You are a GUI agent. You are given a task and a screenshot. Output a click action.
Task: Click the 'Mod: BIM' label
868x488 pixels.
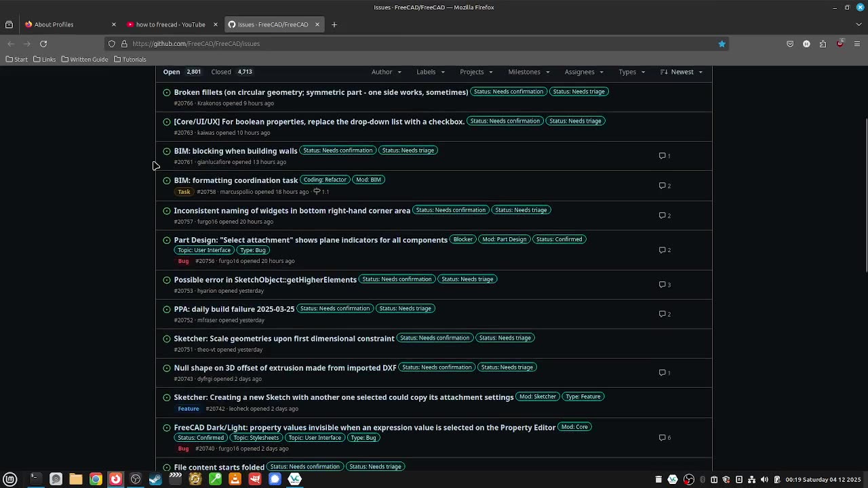pos(368,180)
